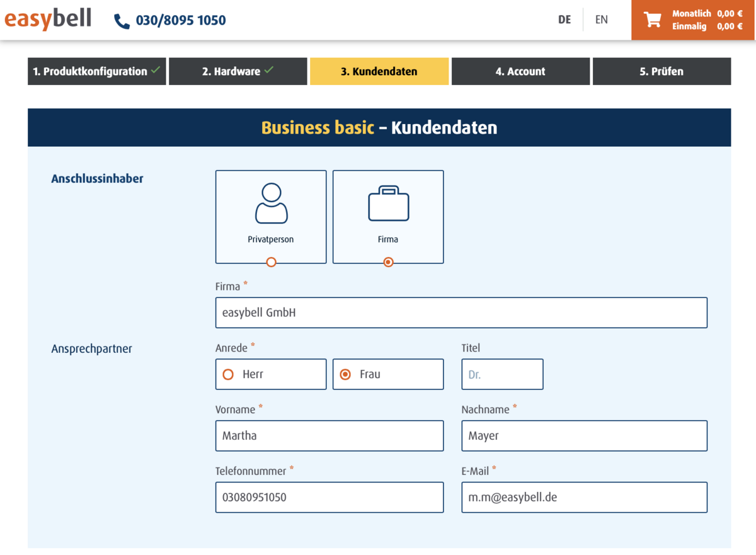Switch language to DE

click(x=564, y=20)
